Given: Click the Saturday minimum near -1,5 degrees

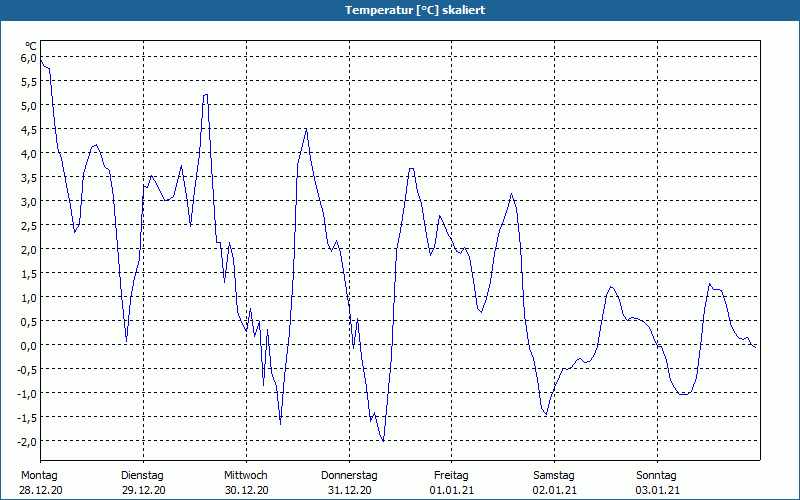Looking at the screenshot, I should (x=546, y=414).
